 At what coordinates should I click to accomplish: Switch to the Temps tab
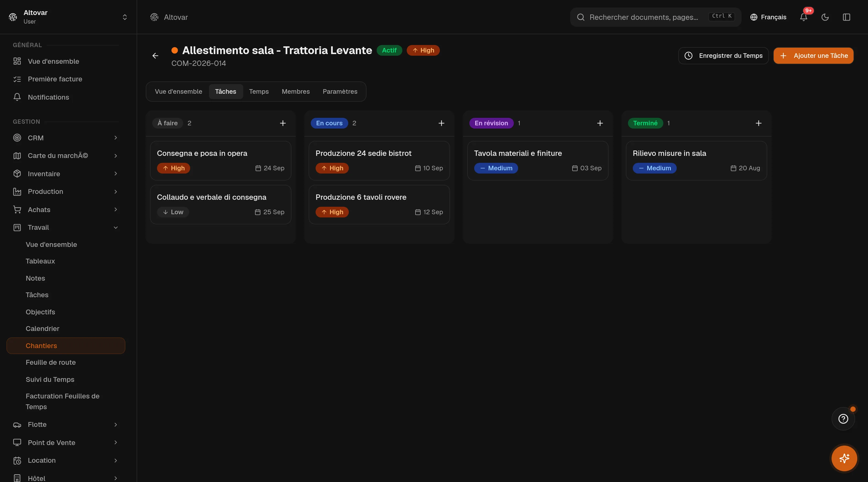tap(259, 92)
